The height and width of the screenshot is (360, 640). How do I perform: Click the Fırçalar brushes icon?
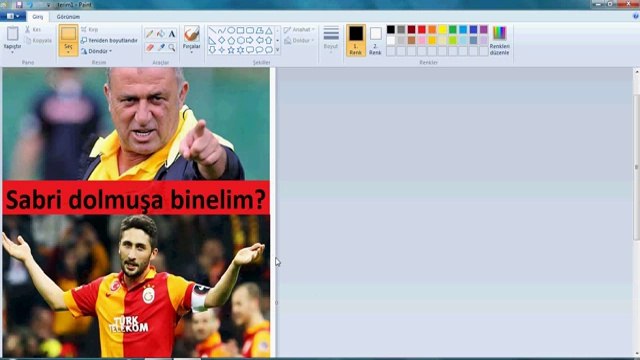(191, 34)
